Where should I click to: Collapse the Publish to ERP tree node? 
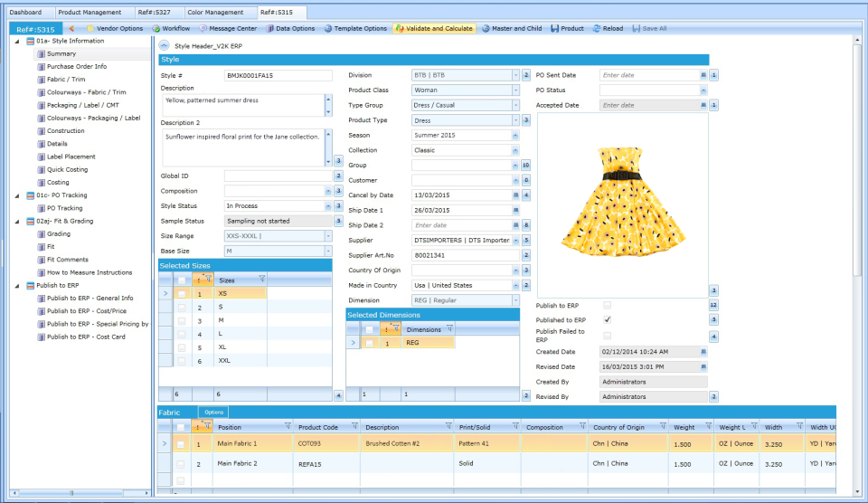[x=16, y=285]
